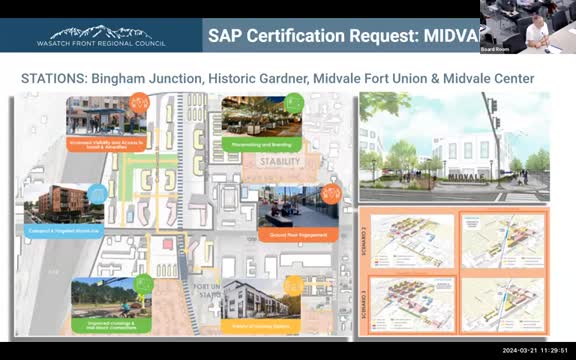Viewport: 576px width, 360px height.
Task: Click the green 'Improved crossings' label
Action: tap(111, 325)
